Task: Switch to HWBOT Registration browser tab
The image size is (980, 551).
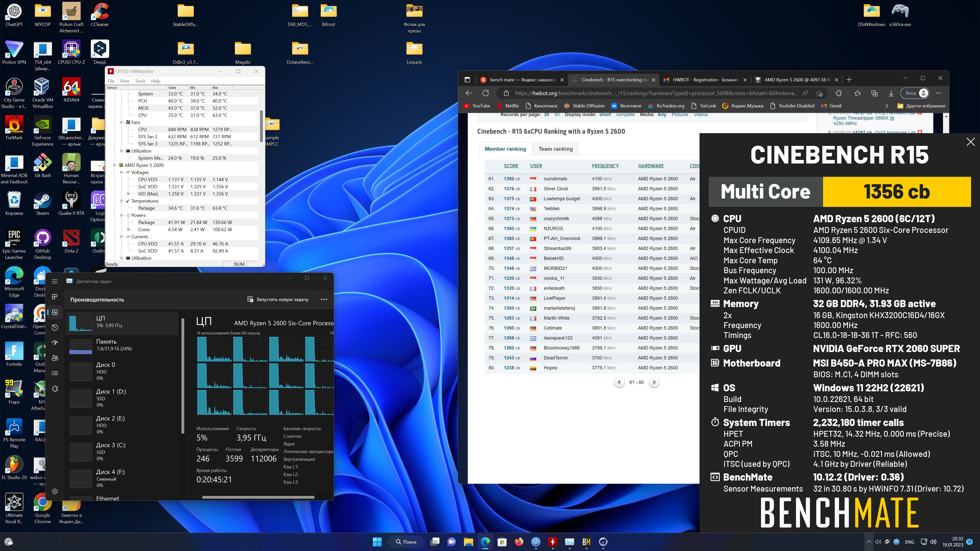Action: (705, 80)
